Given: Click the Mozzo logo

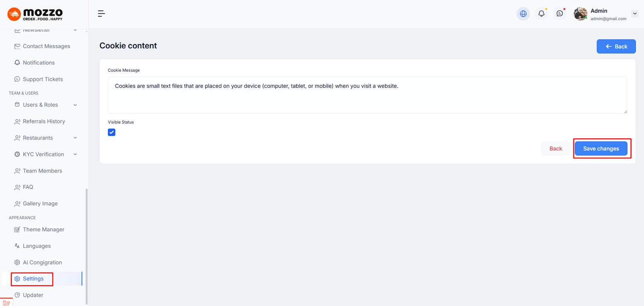Looking at the screenshot, I should 35,14.
